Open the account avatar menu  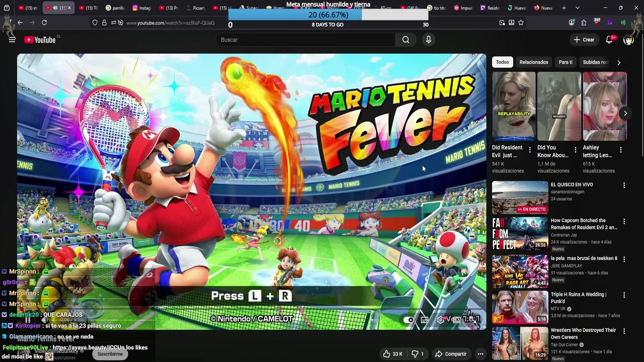[628, 40]
